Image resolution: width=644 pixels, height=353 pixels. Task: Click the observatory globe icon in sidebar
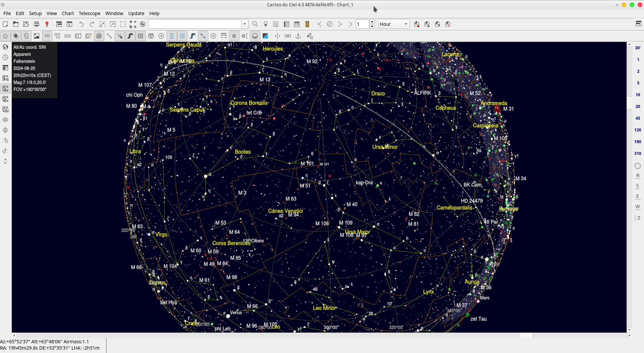pos(5,47)
